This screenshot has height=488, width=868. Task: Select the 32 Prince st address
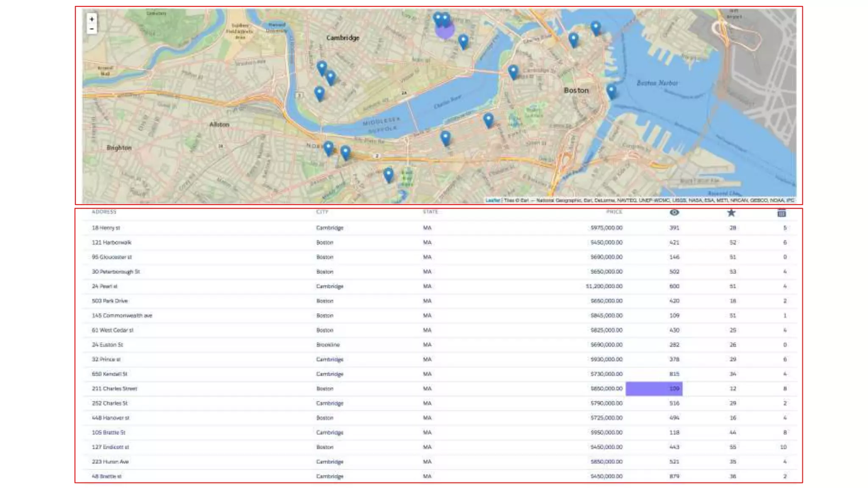[106, 359]
